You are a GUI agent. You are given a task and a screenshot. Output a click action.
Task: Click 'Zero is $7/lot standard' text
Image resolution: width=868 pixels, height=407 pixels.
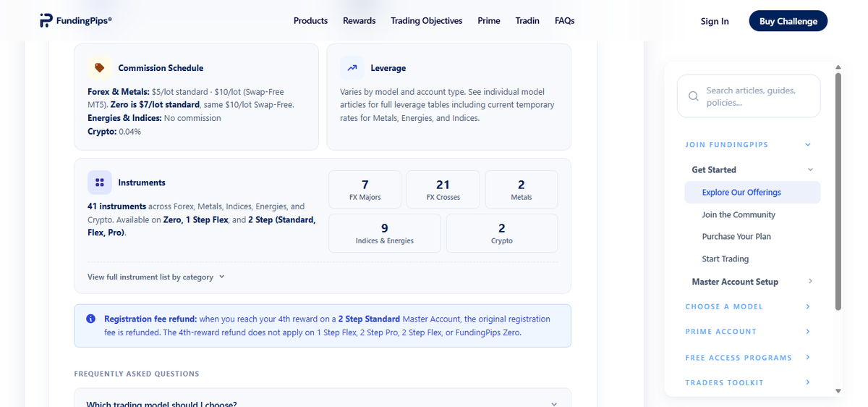[155, 105]
